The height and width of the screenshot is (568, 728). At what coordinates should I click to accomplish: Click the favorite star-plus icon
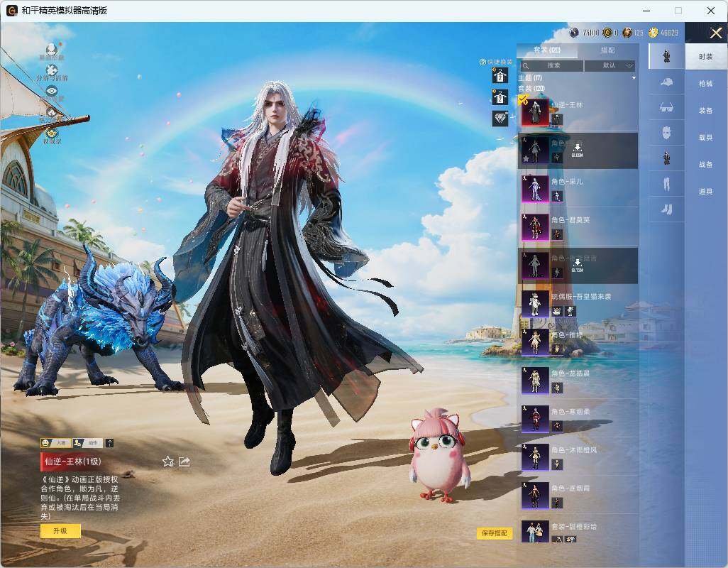point(168,461)
